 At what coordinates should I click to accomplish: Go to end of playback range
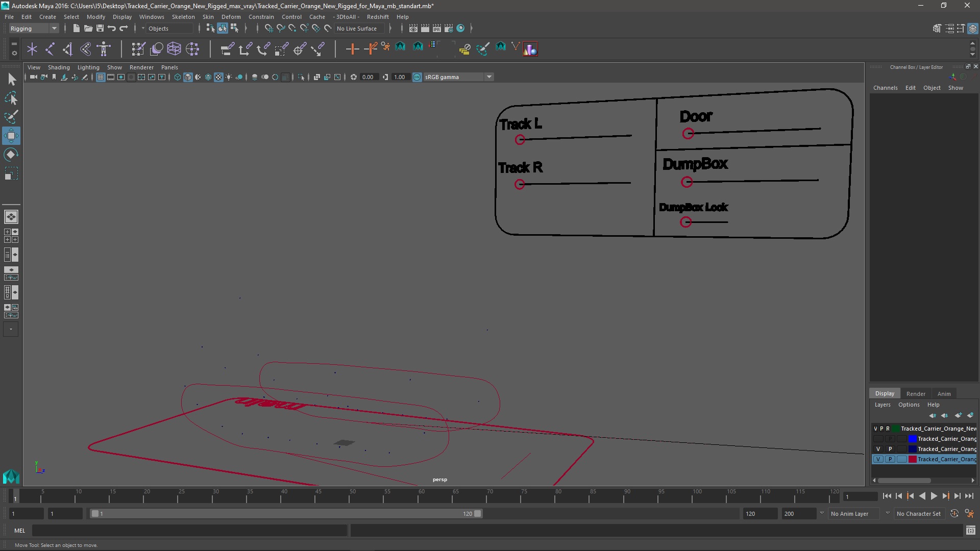tap(969, 496)
